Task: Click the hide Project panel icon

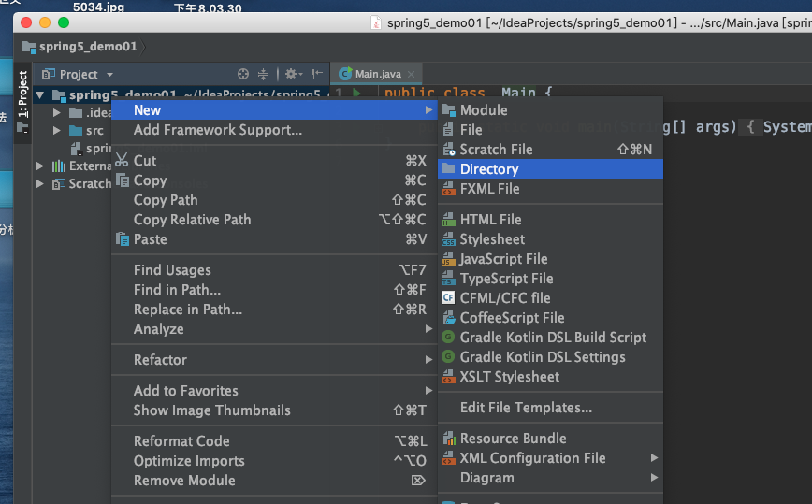Action: pos(316,74)
